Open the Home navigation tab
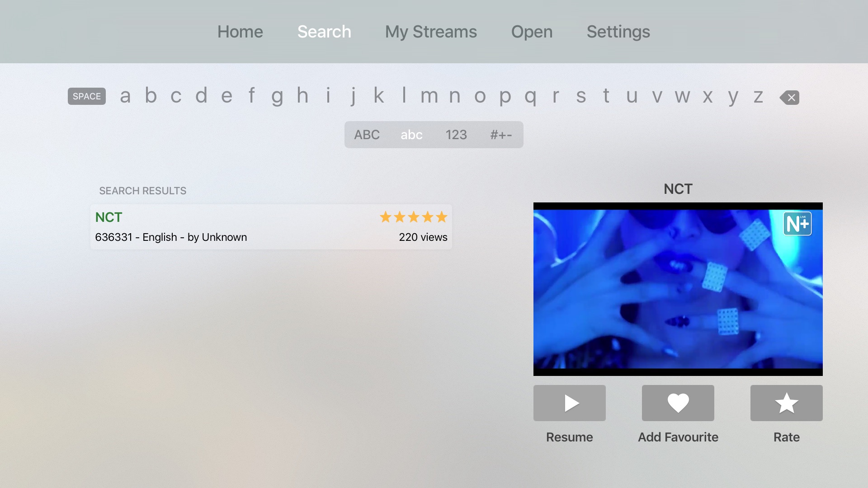The width and height of the screenshot is (868, 488). [x=240, y=32]
